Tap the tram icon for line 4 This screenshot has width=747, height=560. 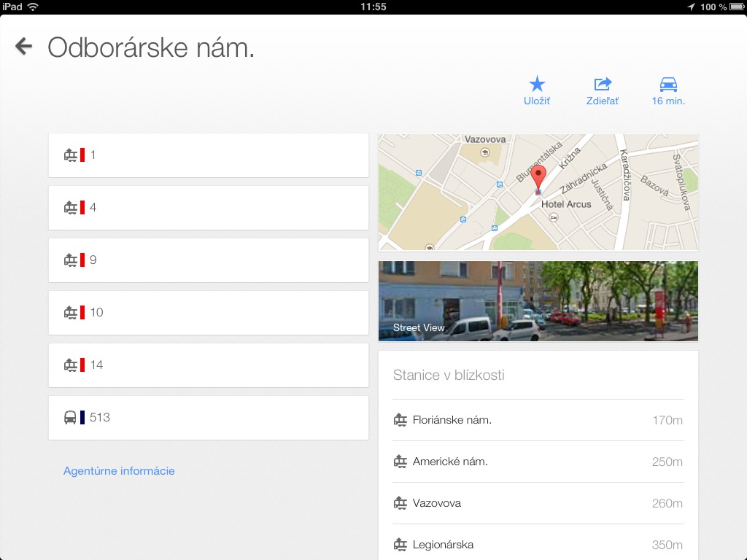pos(71,208)
